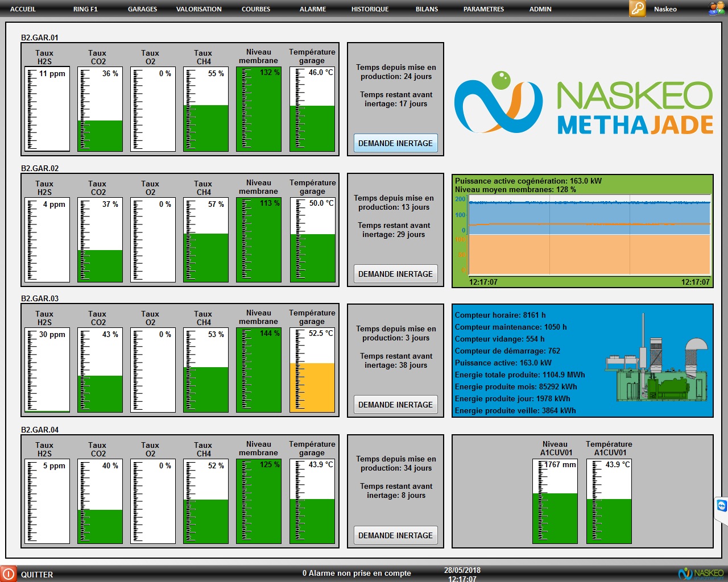
Task: Click DEMANDE INERTAGE for B2.GAR.04
Action: pos(395,535)
